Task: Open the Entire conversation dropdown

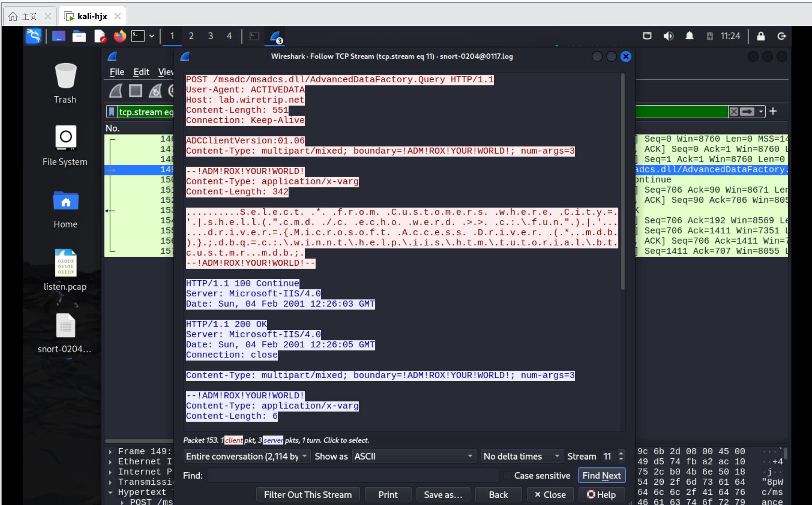Action: (x=247, y=456)
